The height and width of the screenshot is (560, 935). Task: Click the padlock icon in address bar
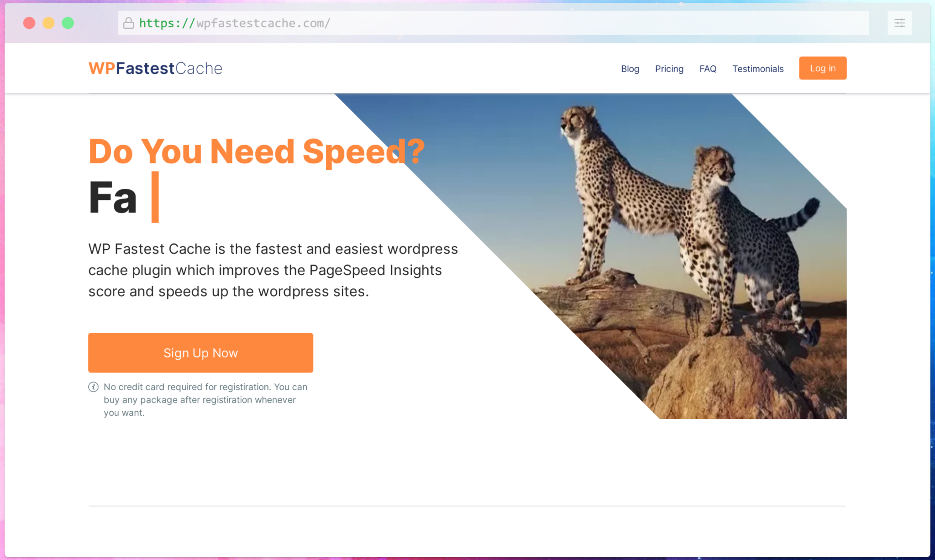(x=129, y=23)
